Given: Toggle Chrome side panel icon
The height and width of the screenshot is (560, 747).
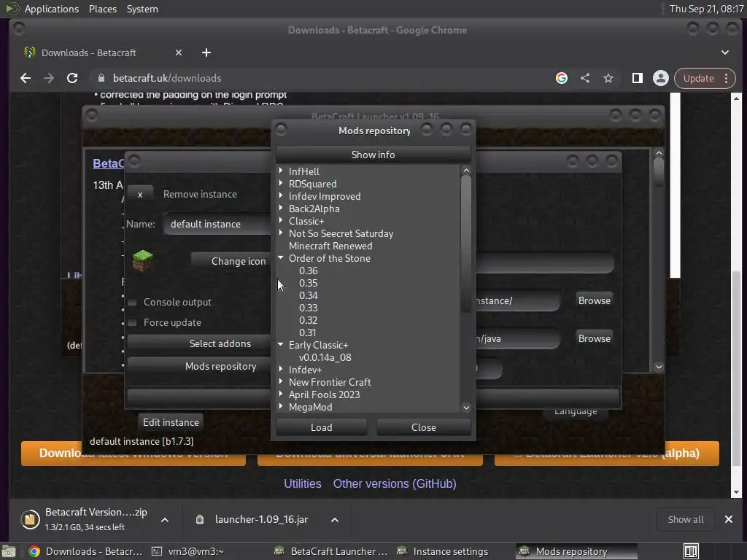Looking at the screenshot, I should tap(638, 78).
